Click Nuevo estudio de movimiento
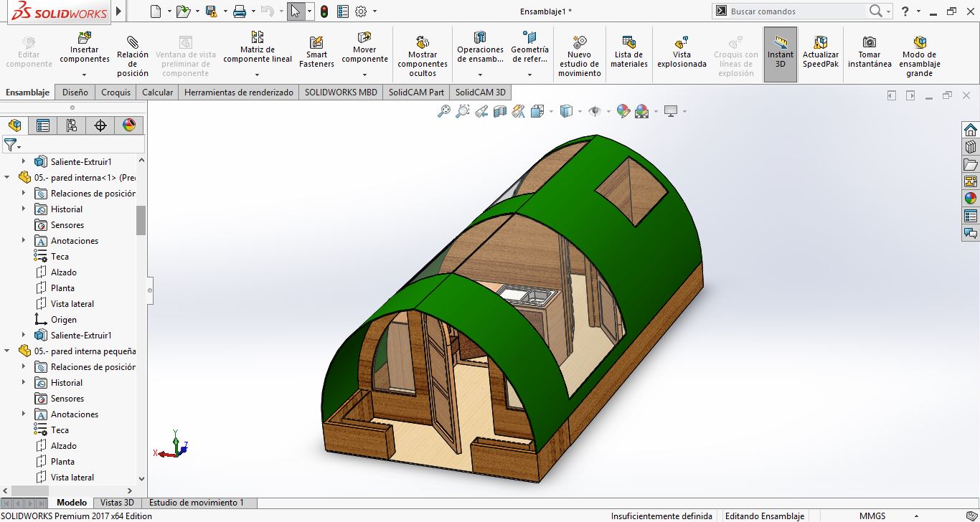Image resolution: width=980 pixels, height=522 pixels. tap(580, 54)
